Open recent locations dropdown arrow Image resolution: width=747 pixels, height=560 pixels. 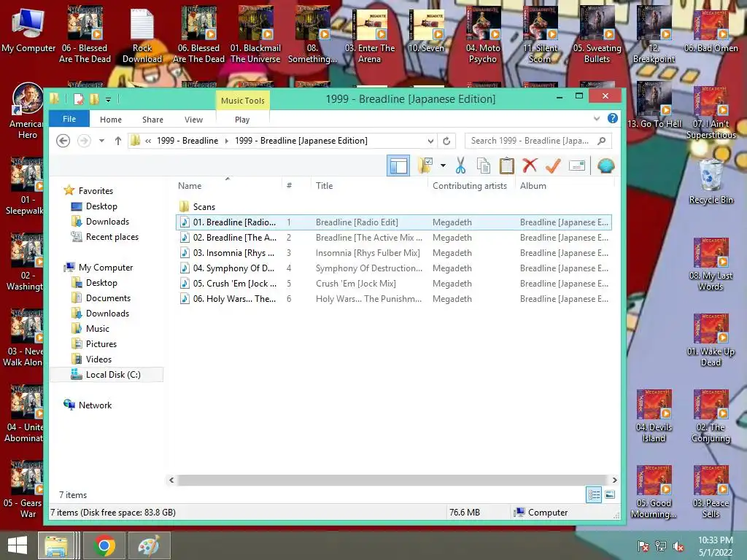101,141
